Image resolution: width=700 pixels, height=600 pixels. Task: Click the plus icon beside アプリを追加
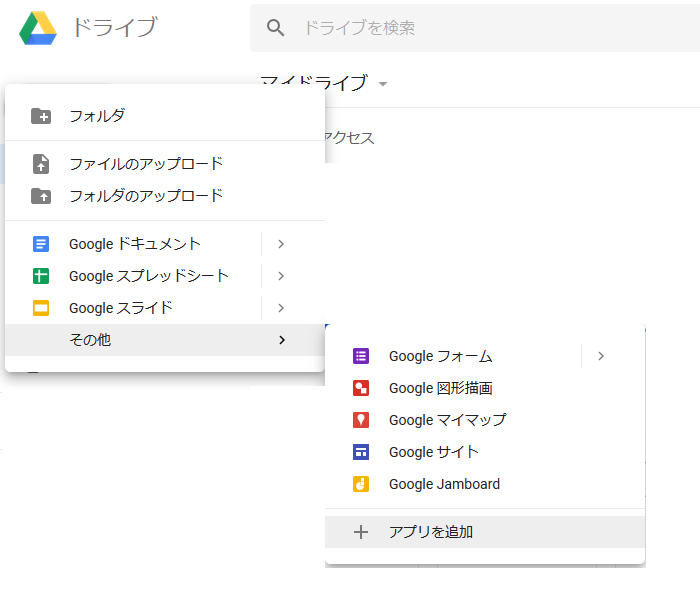pos(361,532)
